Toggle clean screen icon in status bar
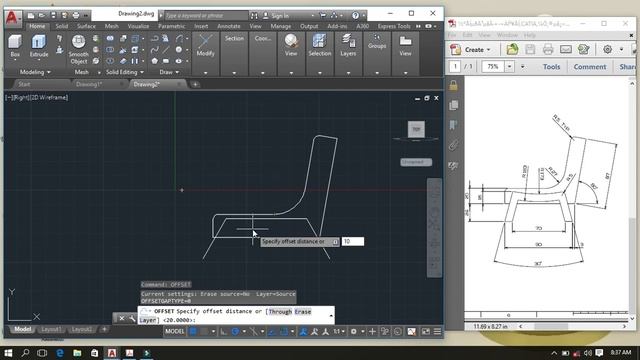640x360 pixels. (425, 331)
